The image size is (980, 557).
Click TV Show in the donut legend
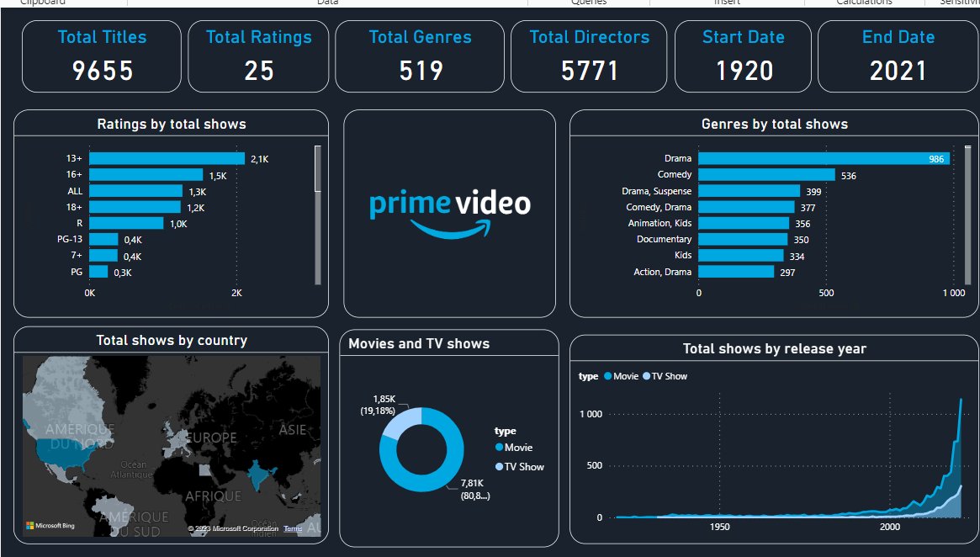pyautogui.click(x=519, y=467)
